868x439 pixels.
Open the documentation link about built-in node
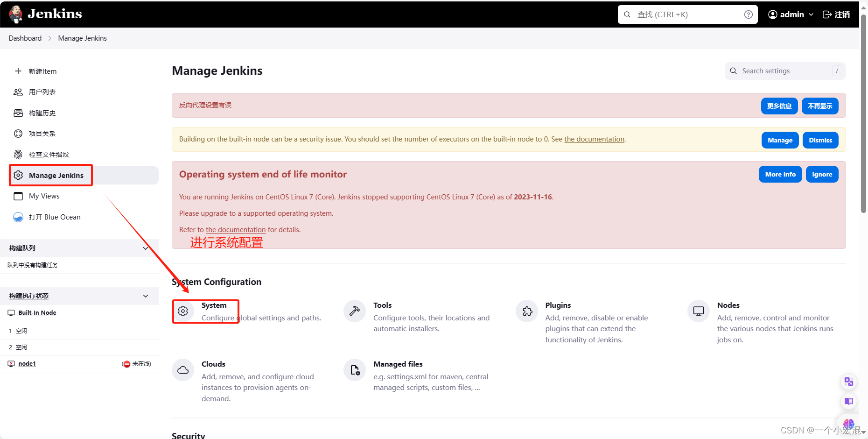click(594, 139)
